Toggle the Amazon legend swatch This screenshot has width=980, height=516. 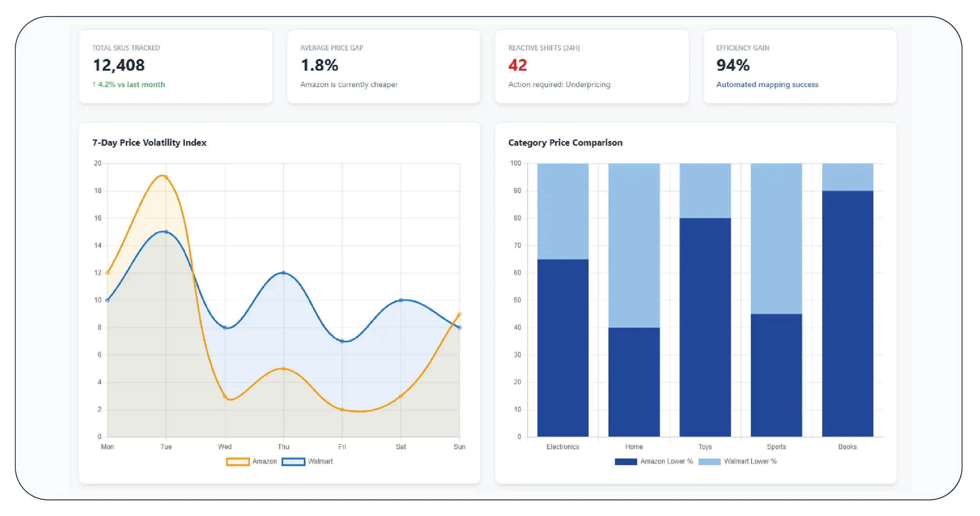(x=238, y=462)
